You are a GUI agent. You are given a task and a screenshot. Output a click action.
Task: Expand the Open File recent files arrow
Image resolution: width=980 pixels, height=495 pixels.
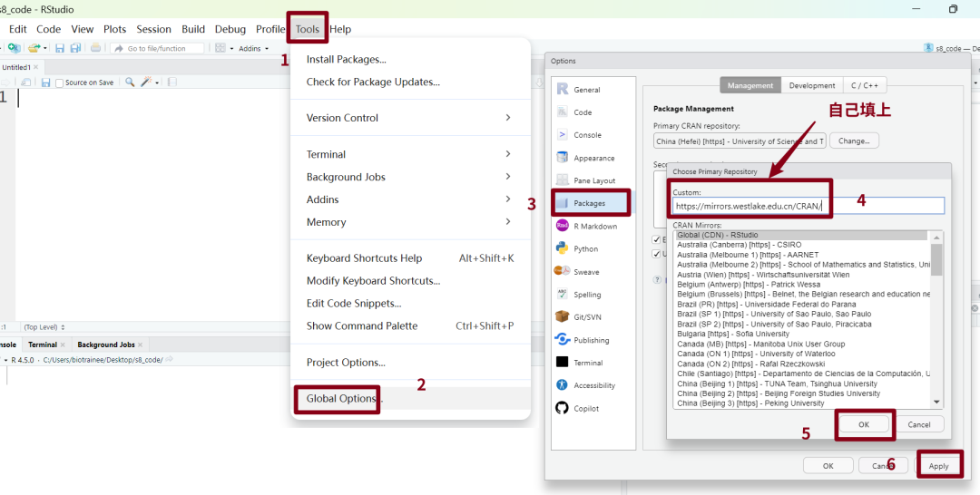45,49
